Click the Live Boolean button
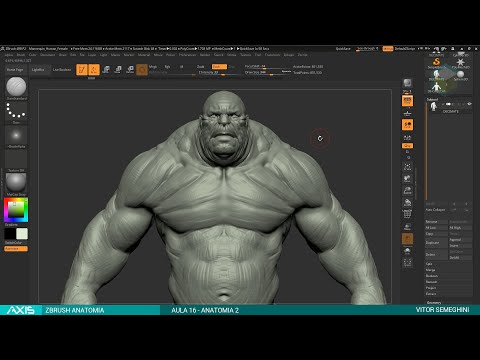Image resolution: width=480 pixels, height=360 pixels. click(x=62, y=70)
